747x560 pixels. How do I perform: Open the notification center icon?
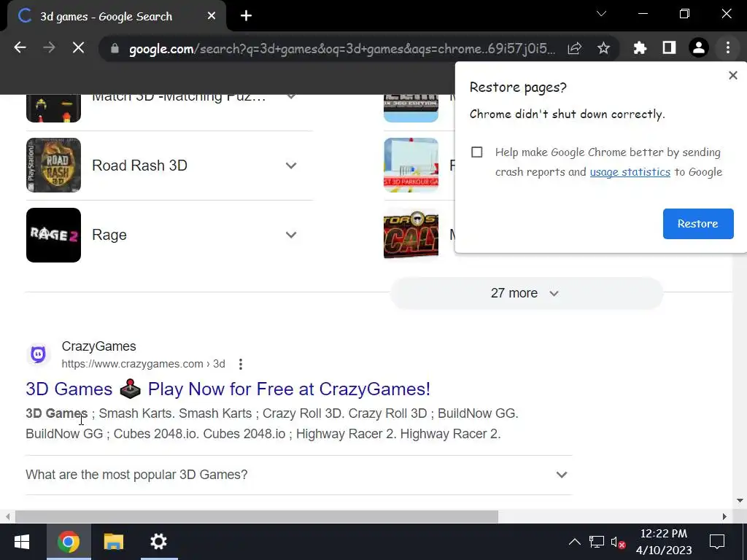point(716,542)
